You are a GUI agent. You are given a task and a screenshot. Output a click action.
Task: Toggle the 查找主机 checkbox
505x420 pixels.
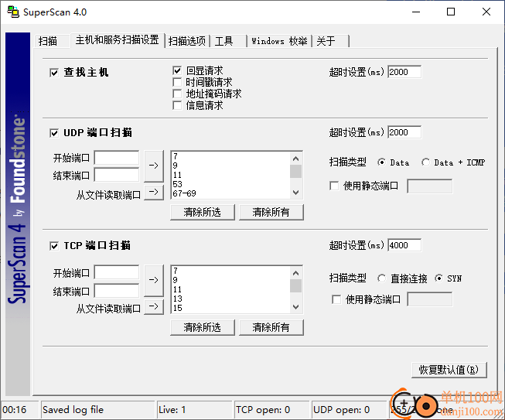(x=54, y=73)
